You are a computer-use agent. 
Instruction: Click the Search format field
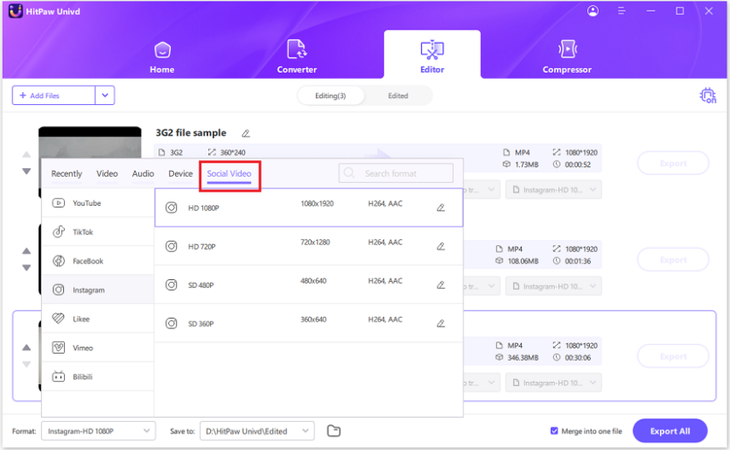(x=396, y=174)
